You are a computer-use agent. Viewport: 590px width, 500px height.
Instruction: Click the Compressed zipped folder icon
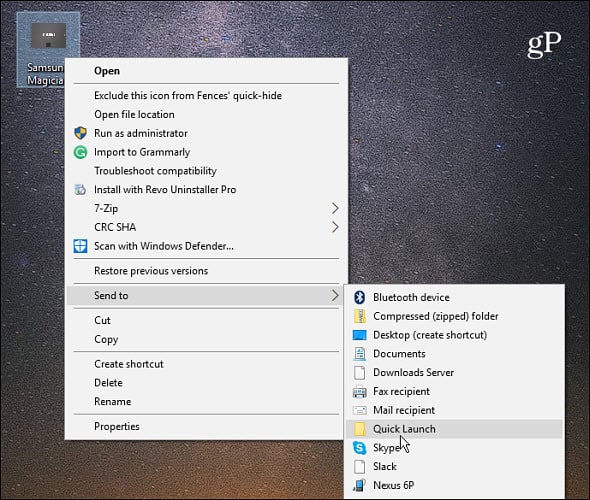pyautogui.click(x=360, y=316)
